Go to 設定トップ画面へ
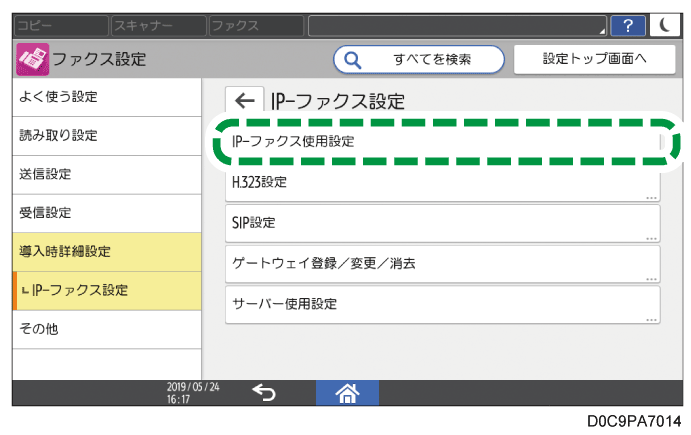The height and width of the screenshot is (435, 691). pos(594,59)
